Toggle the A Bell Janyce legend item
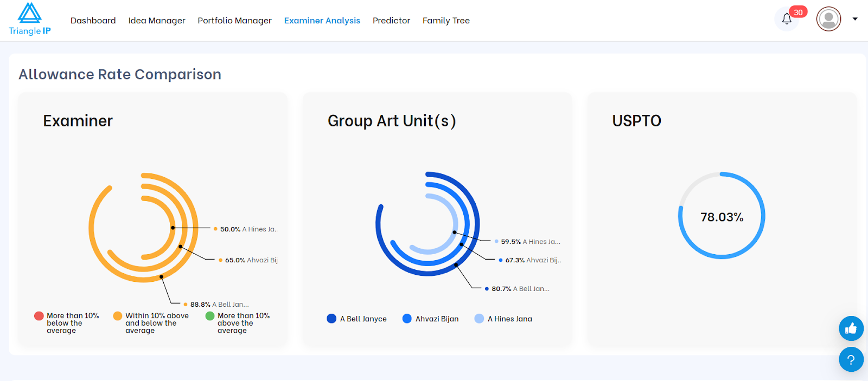 pyautogui.click(x=357, y=319)
